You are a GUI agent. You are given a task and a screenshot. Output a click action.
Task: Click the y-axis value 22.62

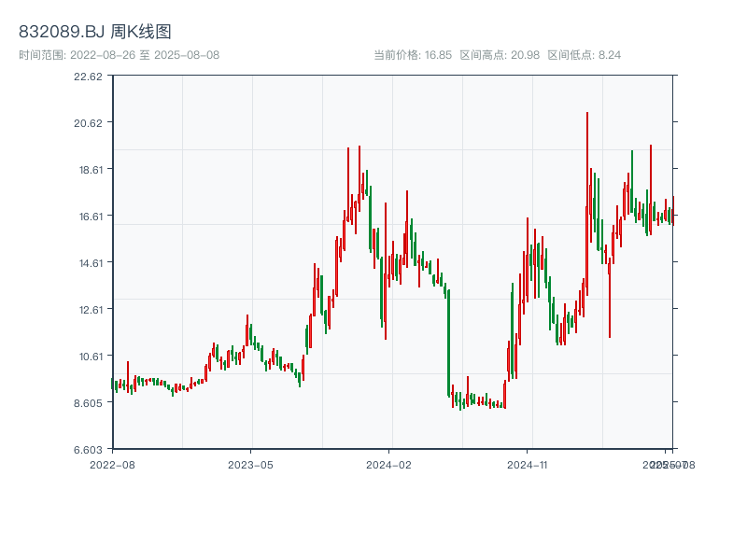coord(88,77)
